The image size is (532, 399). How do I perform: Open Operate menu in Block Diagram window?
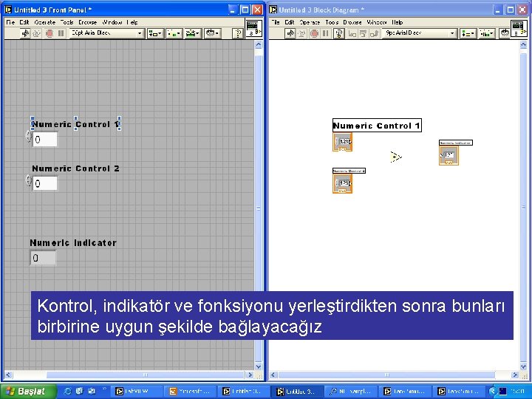[x=310, y=22]
